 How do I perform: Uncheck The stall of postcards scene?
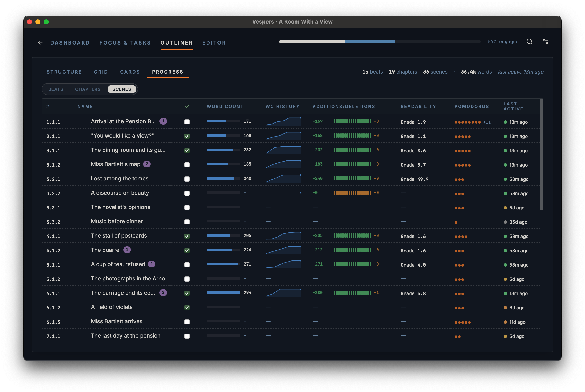tap(187, 236)
